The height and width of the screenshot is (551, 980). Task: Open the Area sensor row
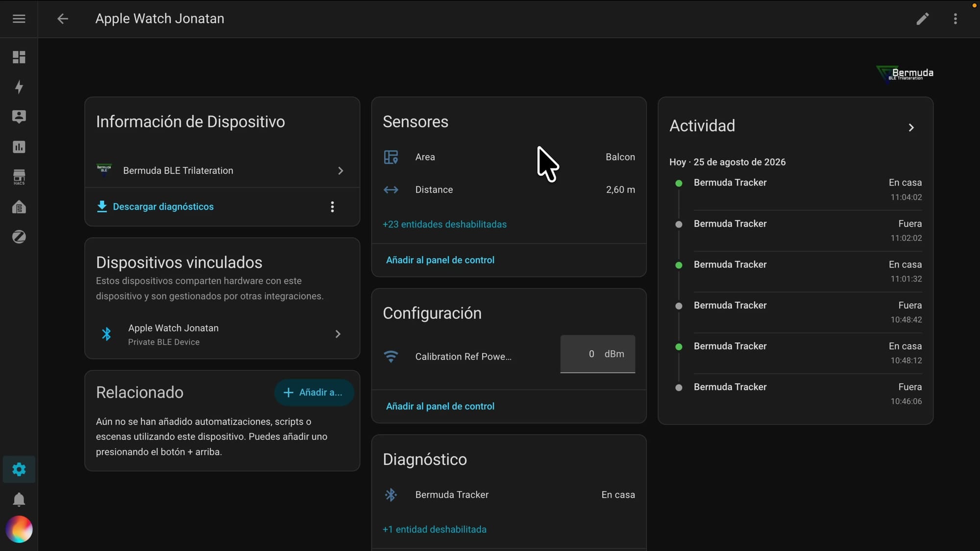click(509, 157)
